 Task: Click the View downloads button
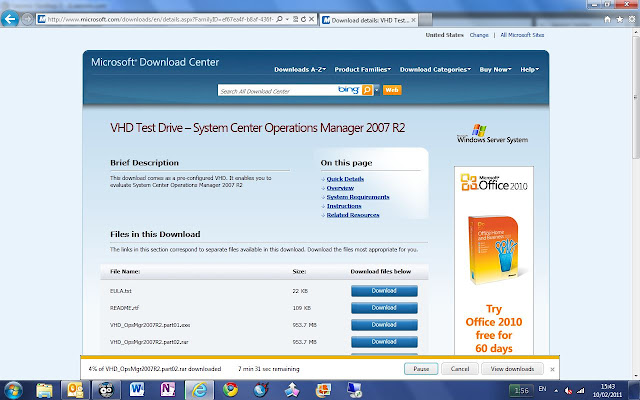512,369
